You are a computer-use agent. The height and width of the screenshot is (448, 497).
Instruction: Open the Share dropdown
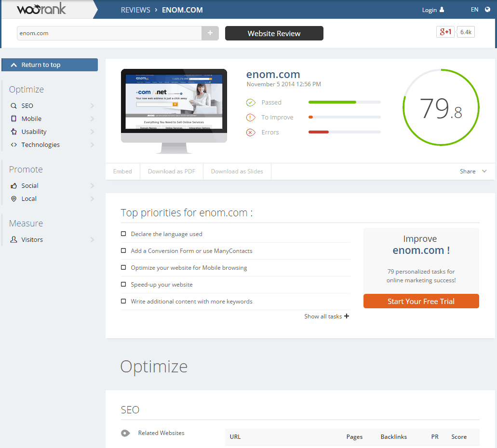(x=473, y=171)
